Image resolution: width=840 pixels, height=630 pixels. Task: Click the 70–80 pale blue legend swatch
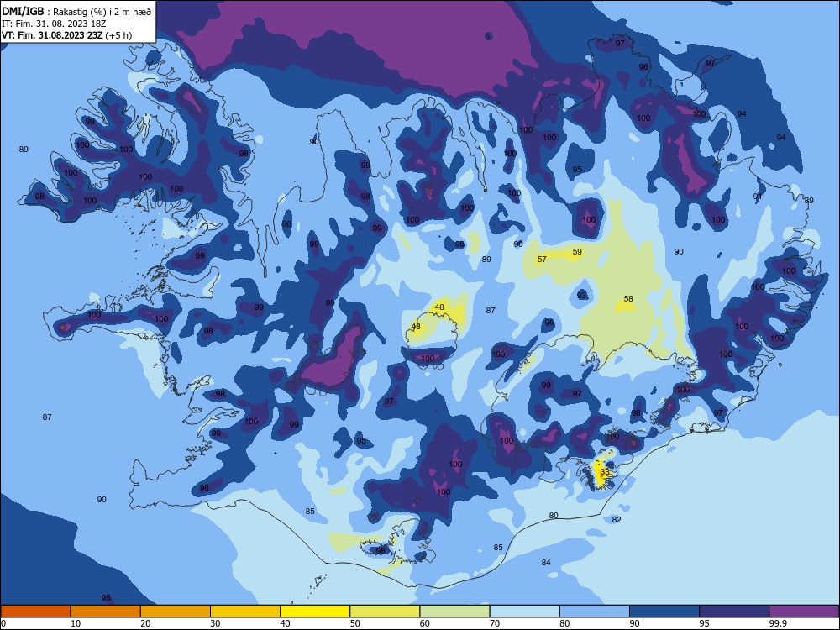(524, 612)
